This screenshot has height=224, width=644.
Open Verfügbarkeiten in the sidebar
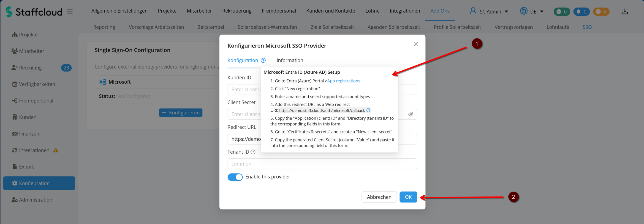pyautogui.click(x=39, y=84)
